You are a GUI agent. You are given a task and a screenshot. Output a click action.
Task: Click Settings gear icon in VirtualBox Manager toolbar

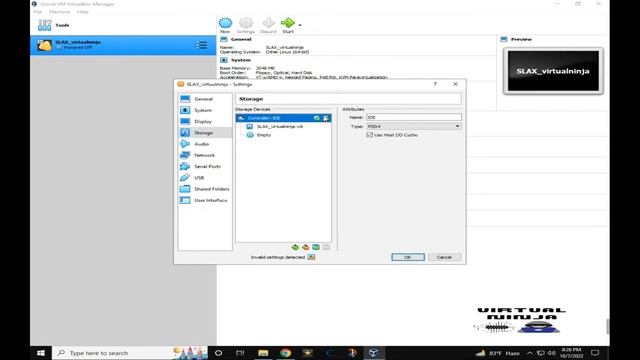tap(246, 25)
